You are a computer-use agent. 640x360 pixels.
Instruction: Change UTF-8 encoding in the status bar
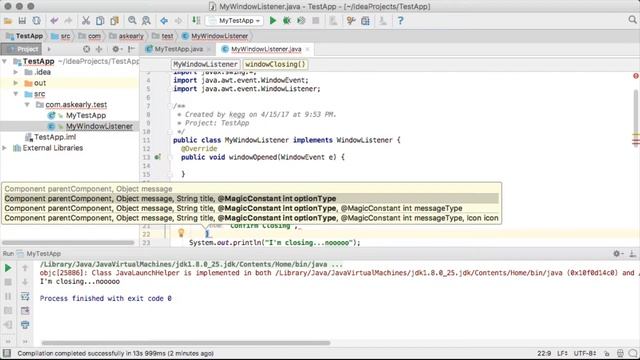click(x=585, y=353)
